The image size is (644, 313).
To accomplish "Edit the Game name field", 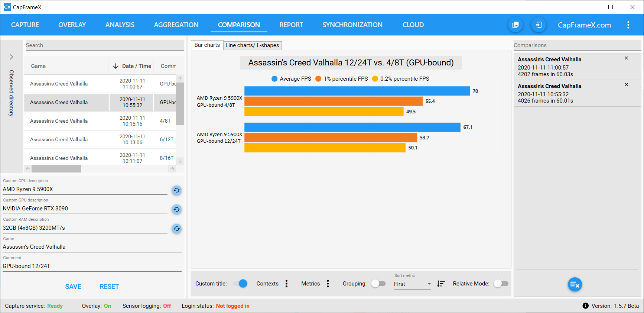I will pyautogui.click(x=92, y=247).
